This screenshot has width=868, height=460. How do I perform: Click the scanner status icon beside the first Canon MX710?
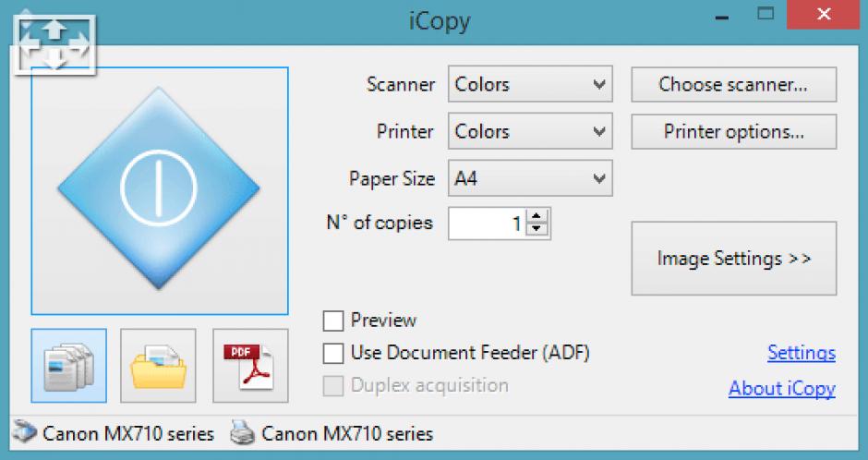coord(24,433)
